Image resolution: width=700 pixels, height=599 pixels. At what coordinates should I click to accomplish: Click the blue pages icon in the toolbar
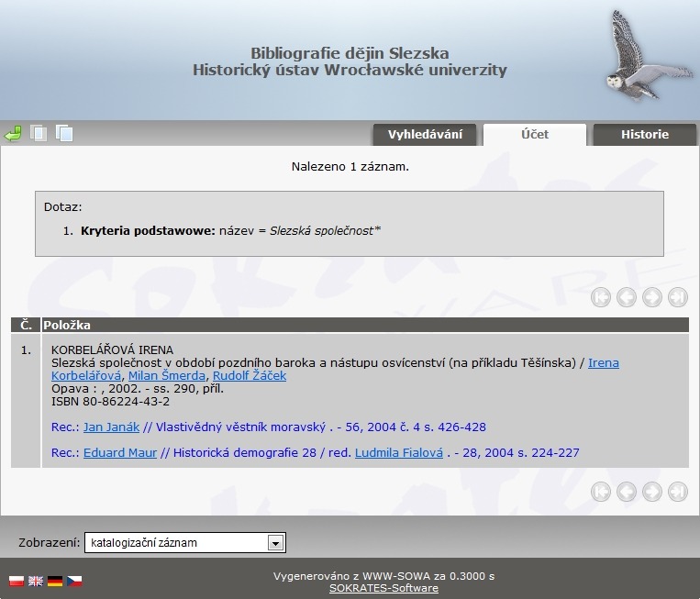(x=64, y=134)
